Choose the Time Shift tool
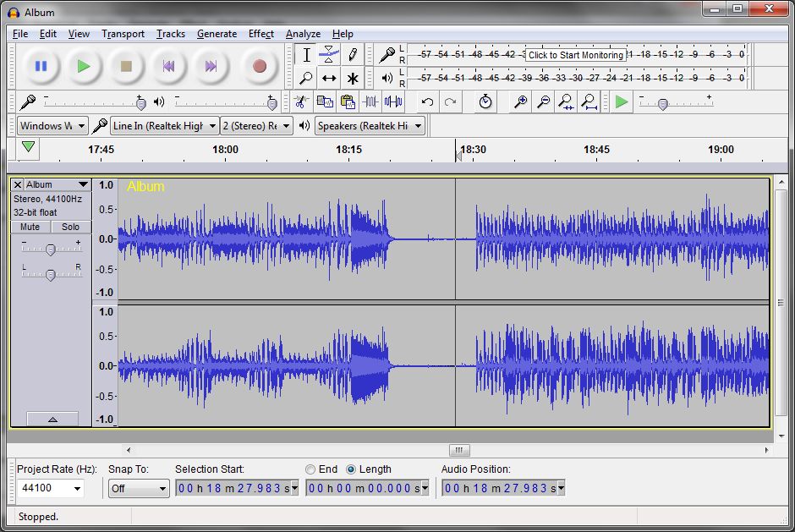The image size is (795, 532). coord(328,78)
